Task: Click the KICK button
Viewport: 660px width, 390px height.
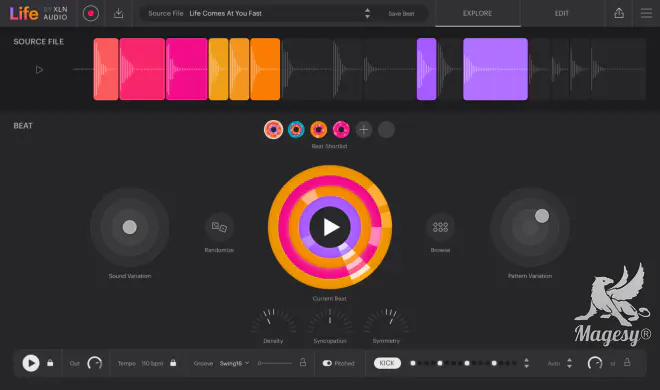Action: tap(387, 363)
